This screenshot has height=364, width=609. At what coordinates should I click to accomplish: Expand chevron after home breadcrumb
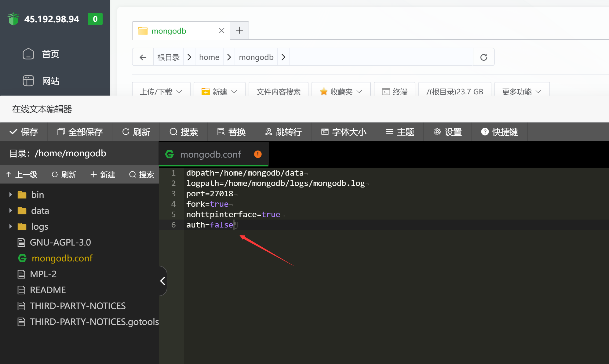[229, 57]
